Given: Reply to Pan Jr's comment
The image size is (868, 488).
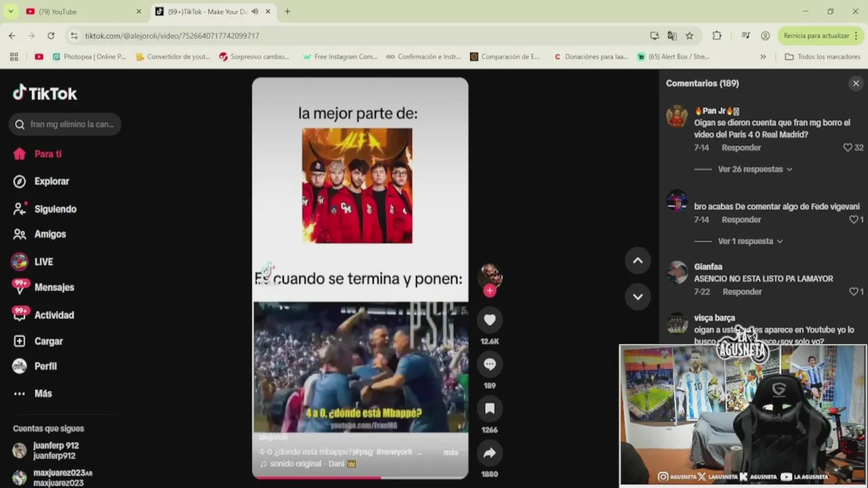Looking at the screenshot, I should point(741,148).
